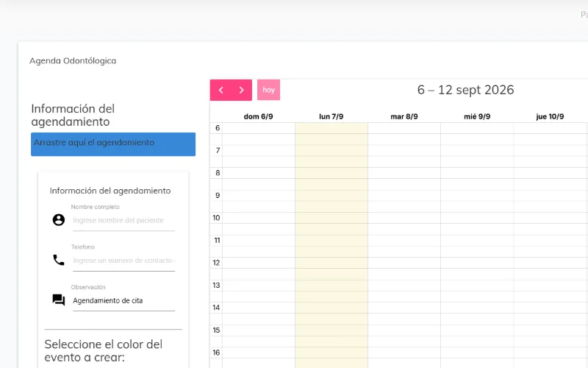Click the 12 hour label in time axis
588x368 pixels.
click(x=216, y=263)
